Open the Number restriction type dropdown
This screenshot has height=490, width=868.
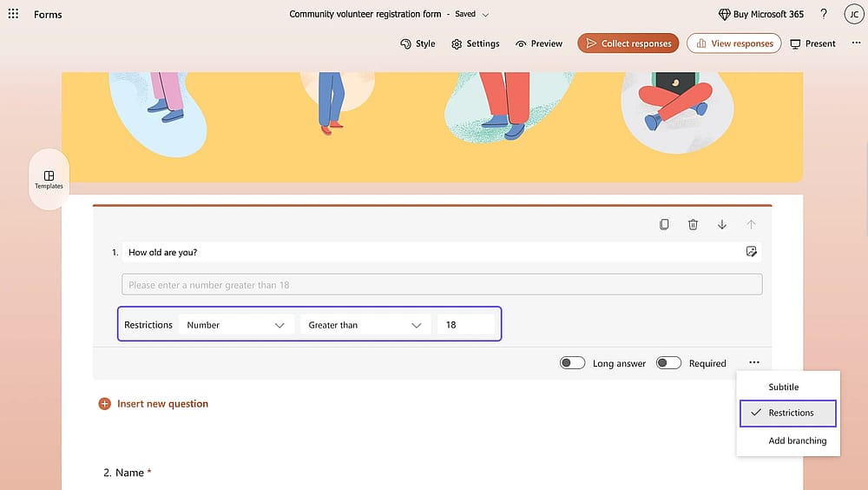(x=236, y=325)
